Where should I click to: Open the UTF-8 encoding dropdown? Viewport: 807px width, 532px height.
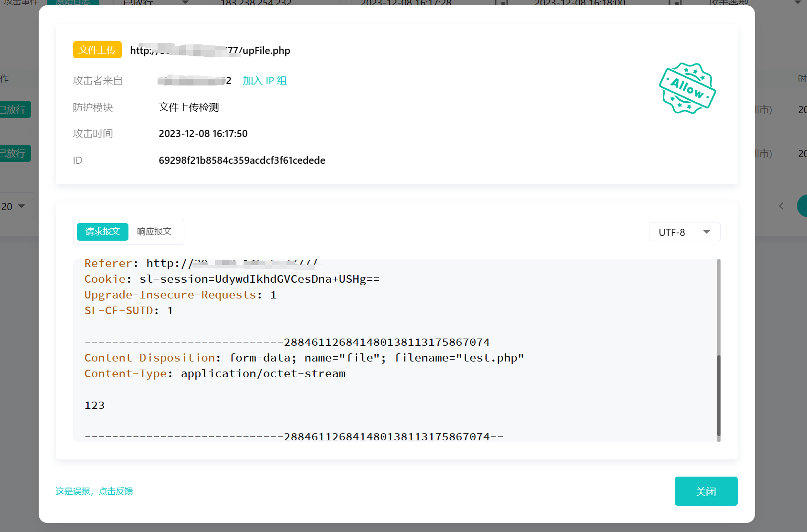pos(684,232)
